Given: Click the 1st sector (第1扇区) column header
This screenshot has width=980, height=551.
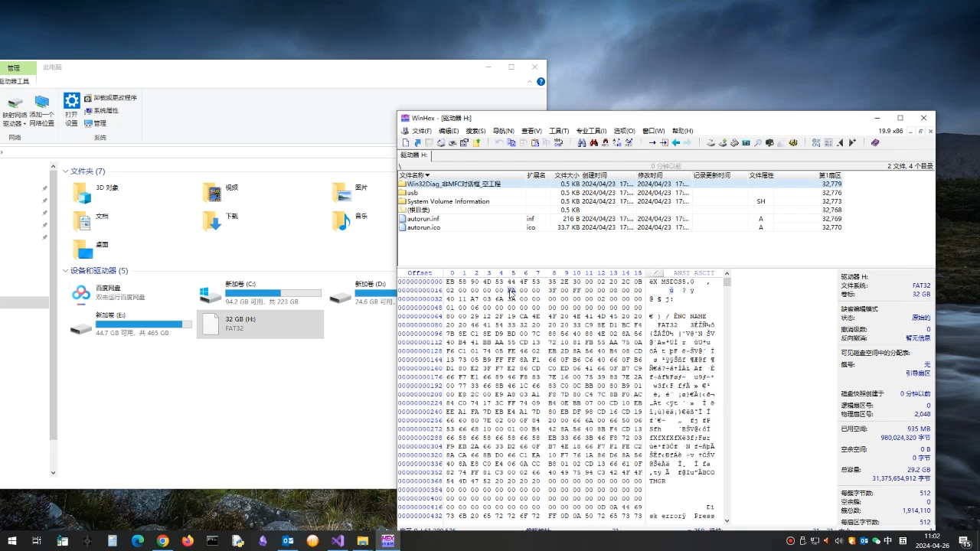Looking at the screenshot, I should (830, 176).
